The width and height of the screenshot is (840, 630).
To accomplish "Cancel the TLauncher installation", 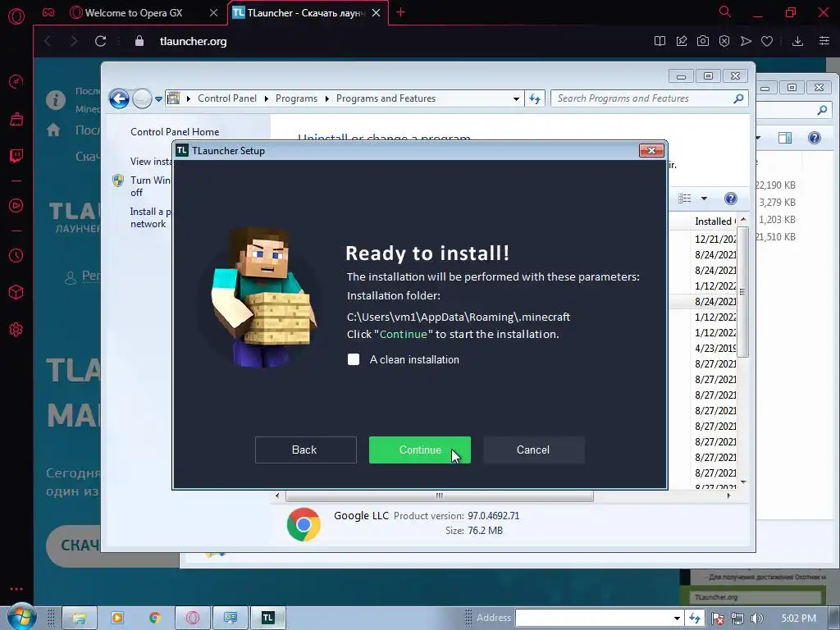I will point(533,450).
